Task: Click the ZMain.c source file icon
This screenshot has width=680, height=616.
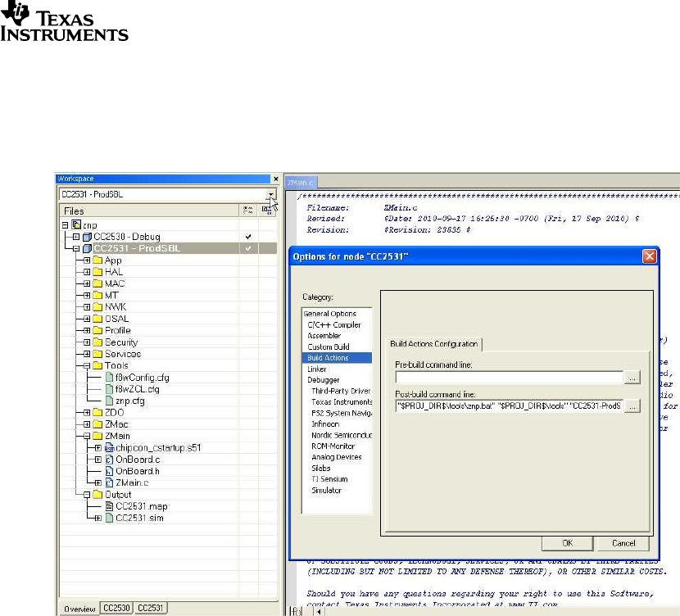Action: [x=109, y=482]
